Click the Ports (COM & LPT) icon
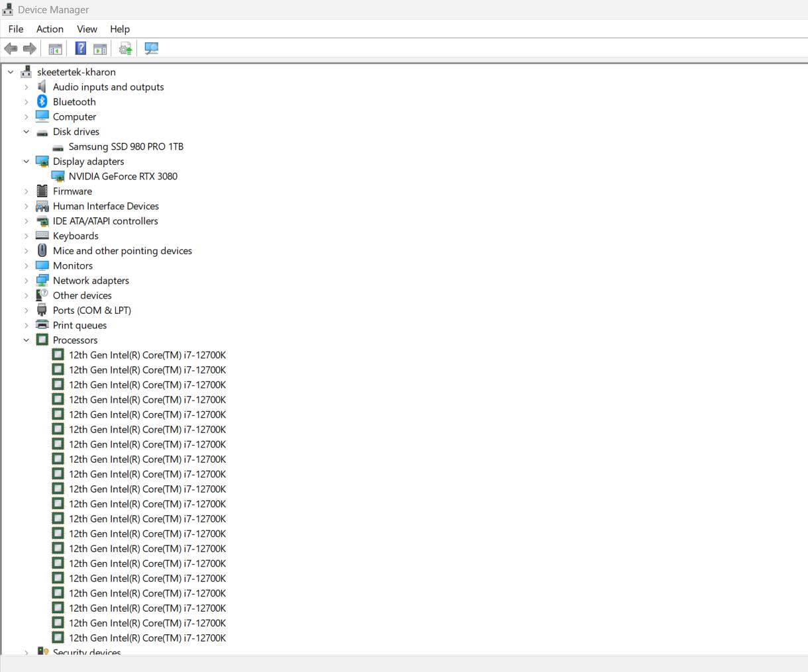This screenshot has height=672, width=808. (x=42, y=310)
